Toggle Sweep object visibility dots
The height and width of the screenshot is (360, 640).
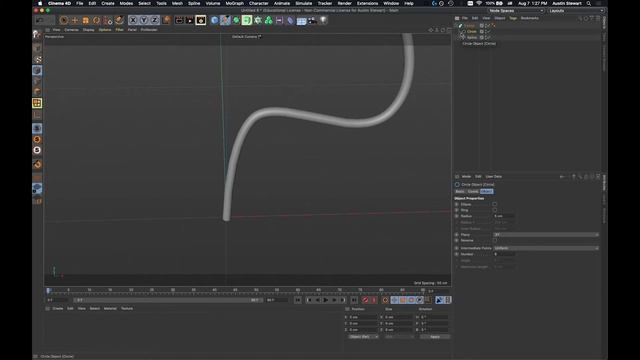(487, 25)
